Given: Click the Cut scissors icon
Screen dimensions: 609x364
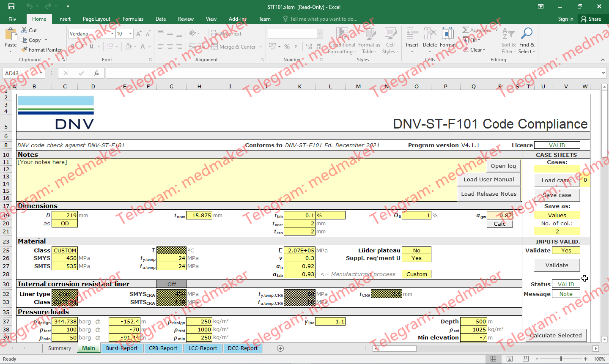Looking at the screenshot, I should [x=25, y=30].
